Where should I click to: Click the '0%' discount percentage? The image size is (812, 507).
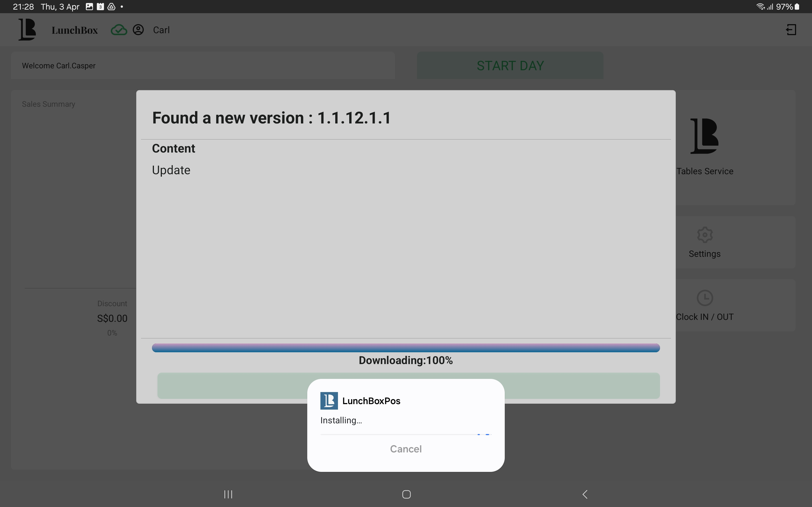pos(112,333)
